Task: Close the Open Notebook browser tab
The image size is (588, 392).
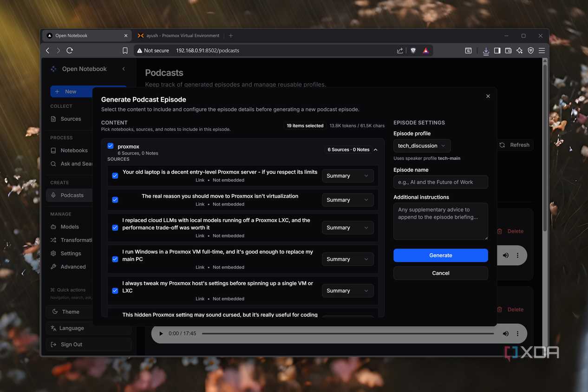Action: (126, 36)
